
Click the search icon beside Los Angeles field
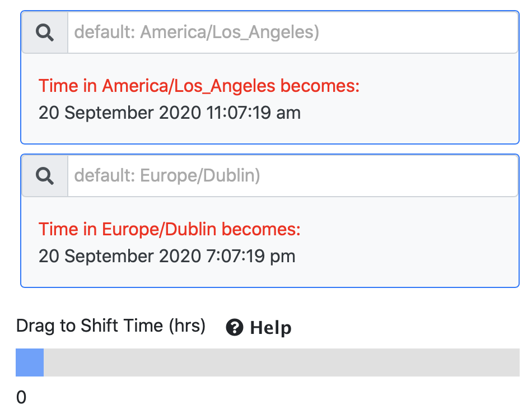(45, 32)
